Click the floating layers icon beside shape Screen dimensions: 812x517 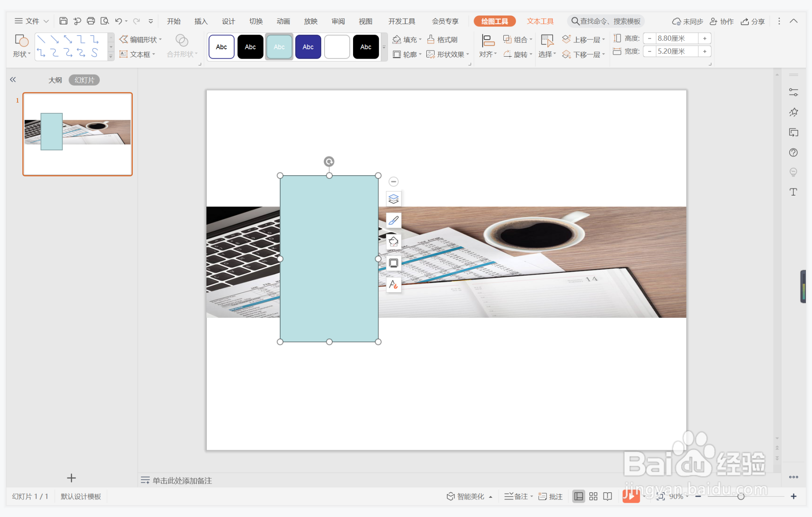click(393, 199)
